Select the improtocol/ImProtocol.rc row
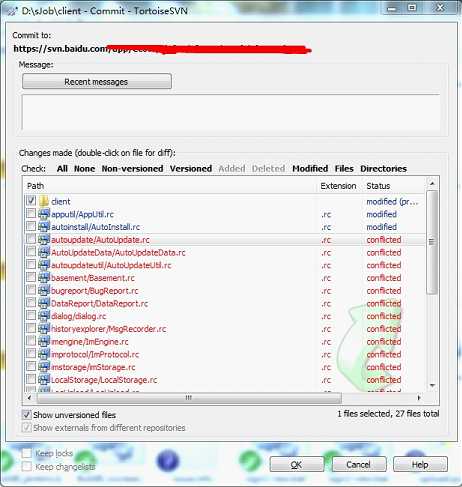Image resolution: width=462 pixels, height=487 pixels. (225, 354)
